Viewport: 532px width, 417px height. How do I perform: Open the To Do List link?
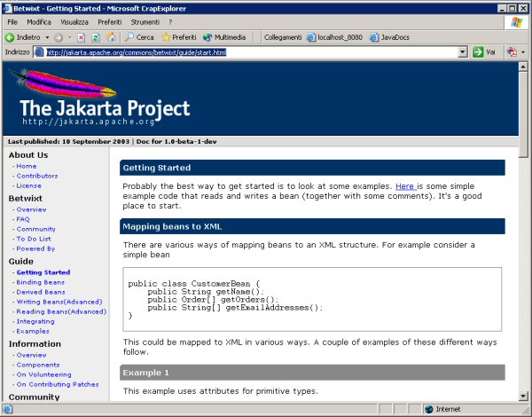34,239
